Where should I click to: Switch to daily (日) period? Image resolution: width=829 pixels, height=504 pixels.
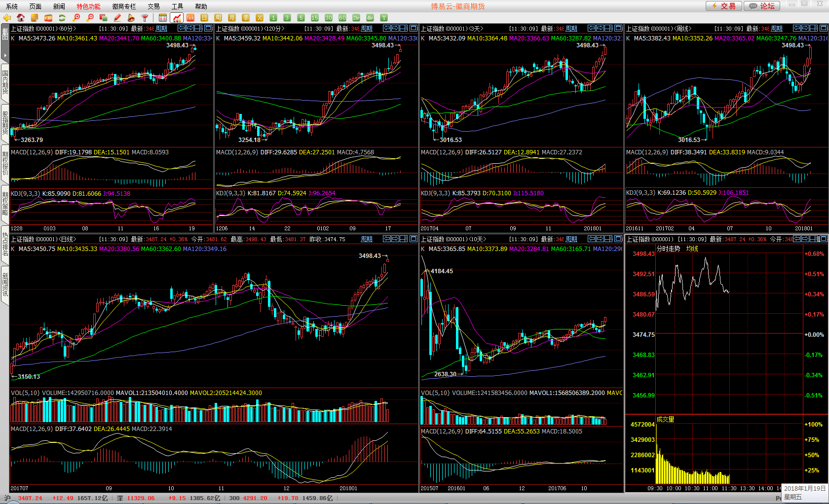coord(204,18)
